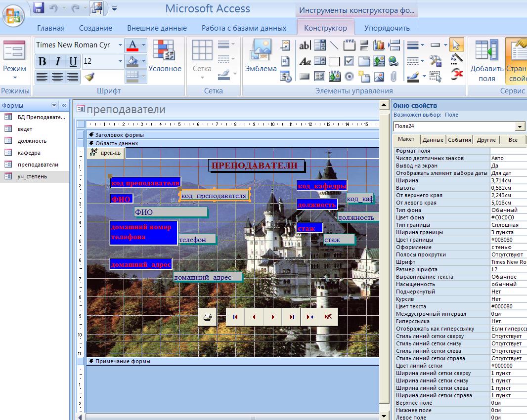The image size is (527, 420).
Task: Undo the last action in Quick Access
Action: pos(54,8)
